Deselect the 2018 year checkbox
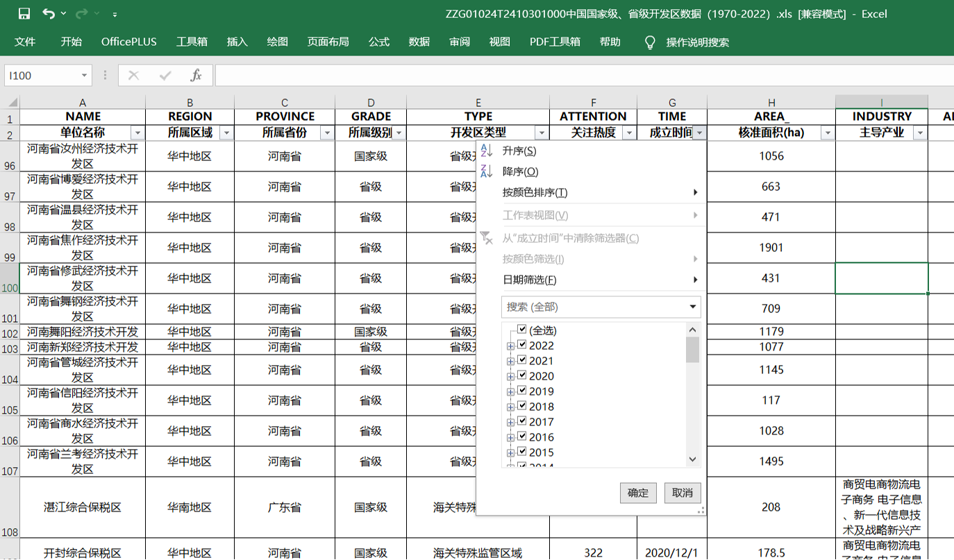 (x=522, y=406)
